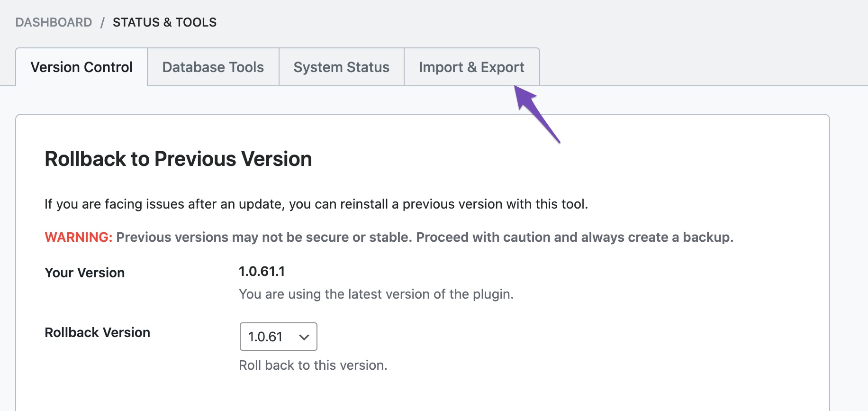Switch to the Database Tools tab

[x=213, y=67]
